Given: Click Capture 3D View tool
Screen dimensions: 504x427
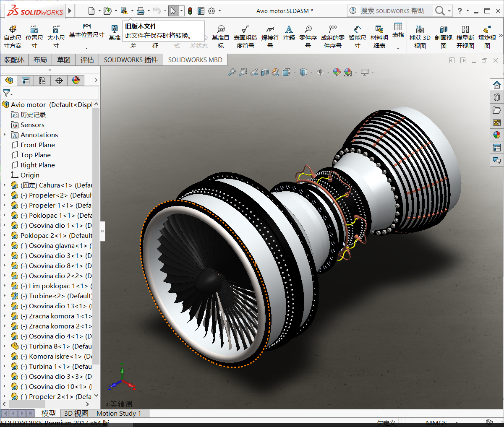Looking at the screenshot, I should pos(420,36).
